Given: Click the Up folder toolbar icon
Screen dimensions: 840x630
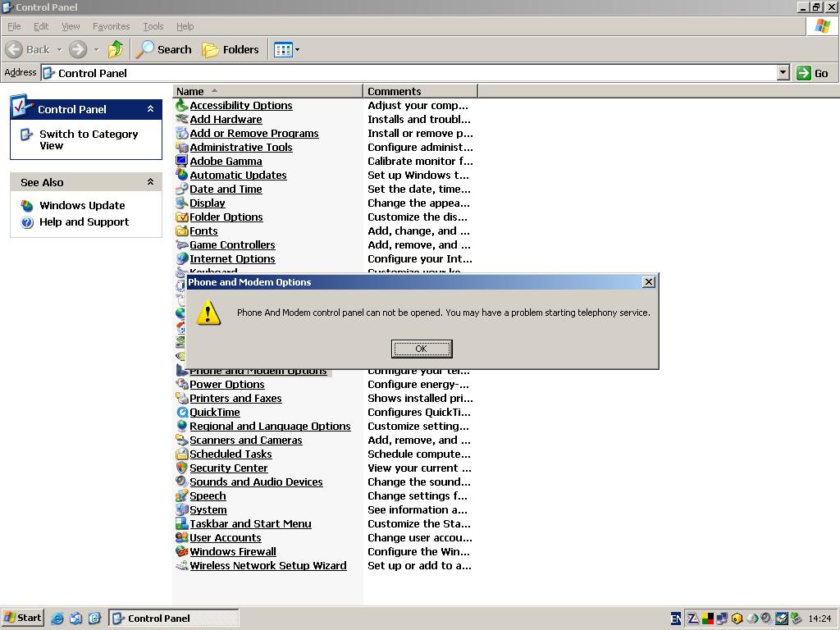Looking at the screenshot, I should (115, 50).
